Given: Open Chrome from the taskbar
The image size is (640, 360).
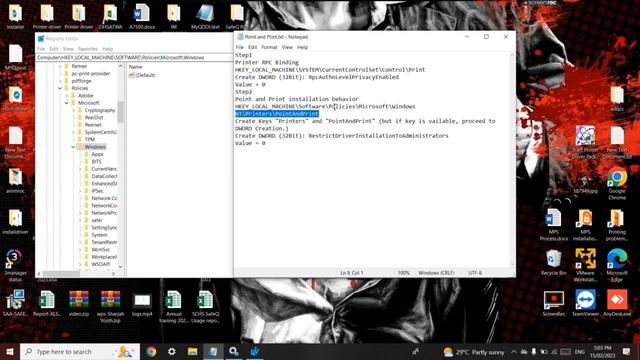Looking at the screenshot, I should [151, 351].
